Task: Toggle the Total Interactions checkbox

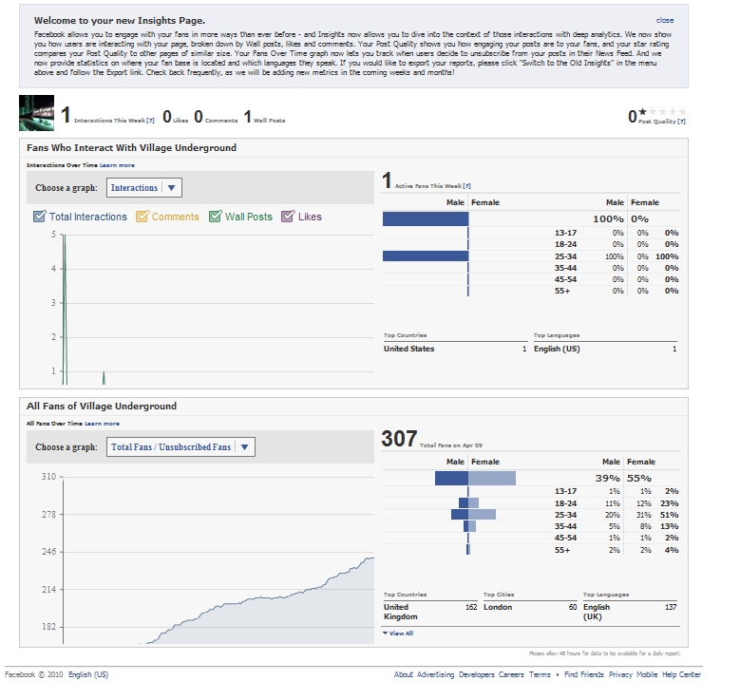Action: [39, 217]
